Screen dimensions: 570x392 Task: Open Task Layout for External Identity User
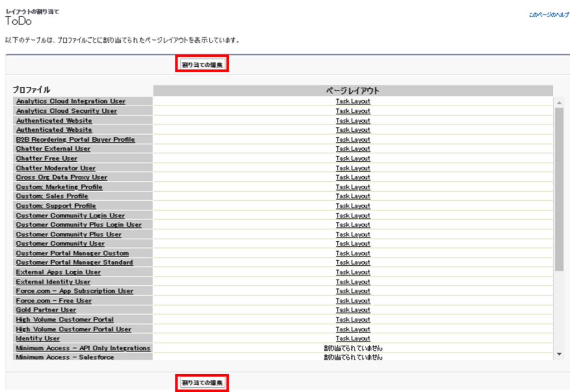[x=352, y=282]
